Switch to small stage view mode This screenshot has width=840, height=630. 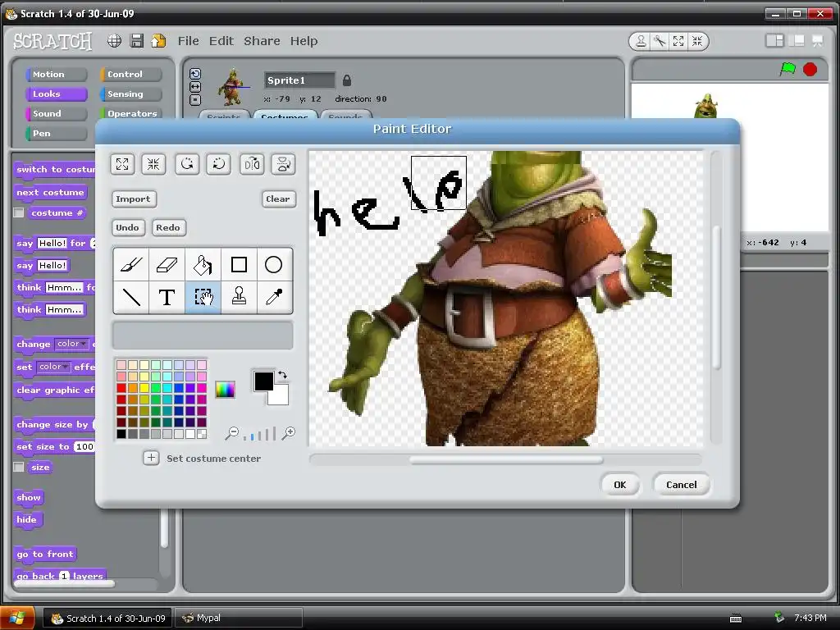[774, 41]
